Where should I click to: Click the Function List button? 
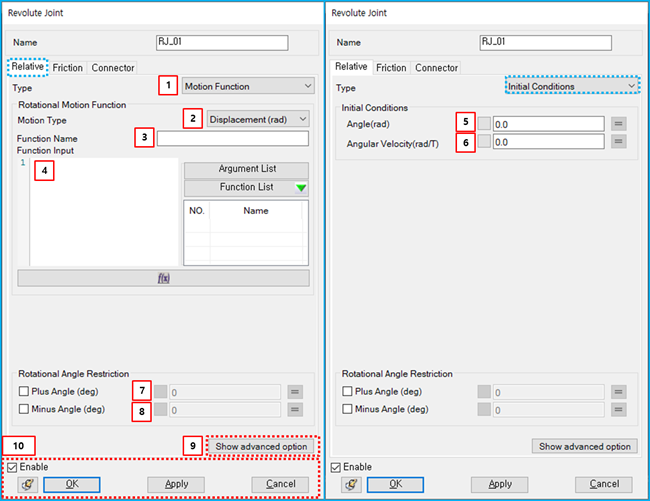click(x=246, y=187)
